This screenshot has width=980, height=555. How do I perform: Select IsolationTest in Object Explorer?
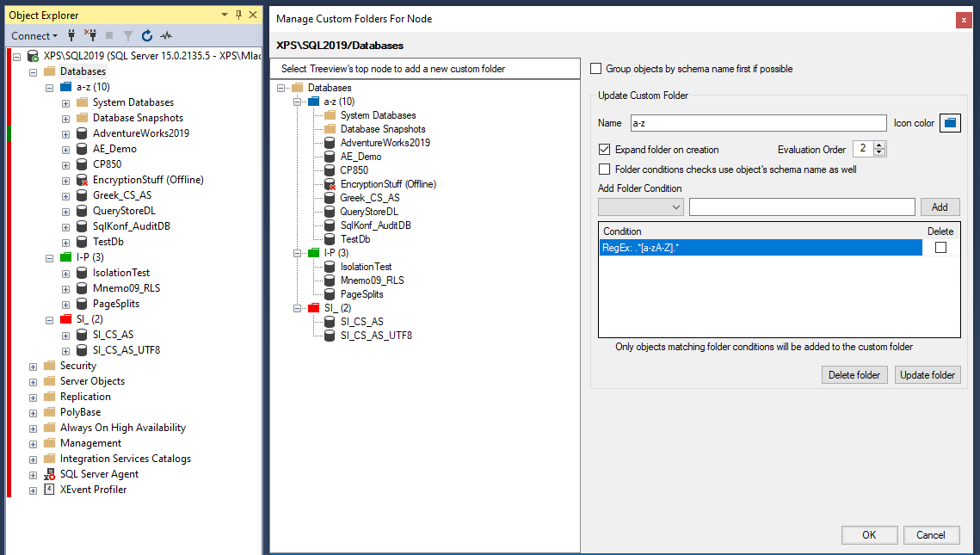pos(121,273)
